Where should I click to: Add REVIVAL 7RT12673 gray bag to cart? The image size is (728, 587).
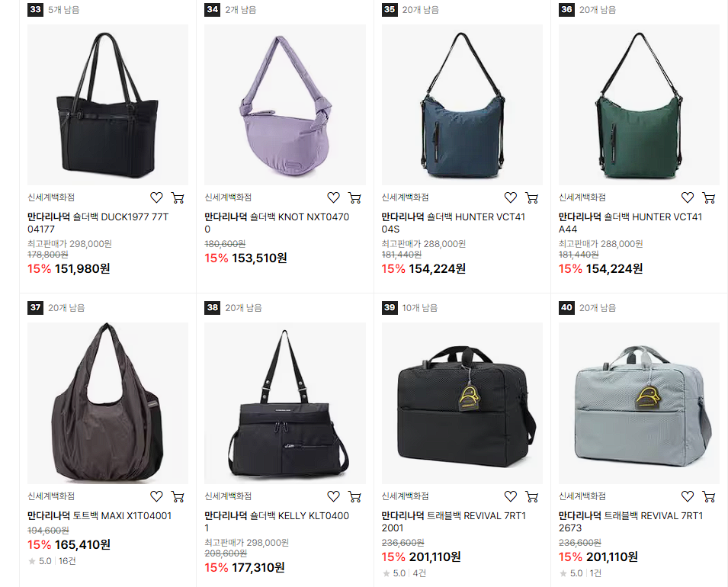(709, 496)
